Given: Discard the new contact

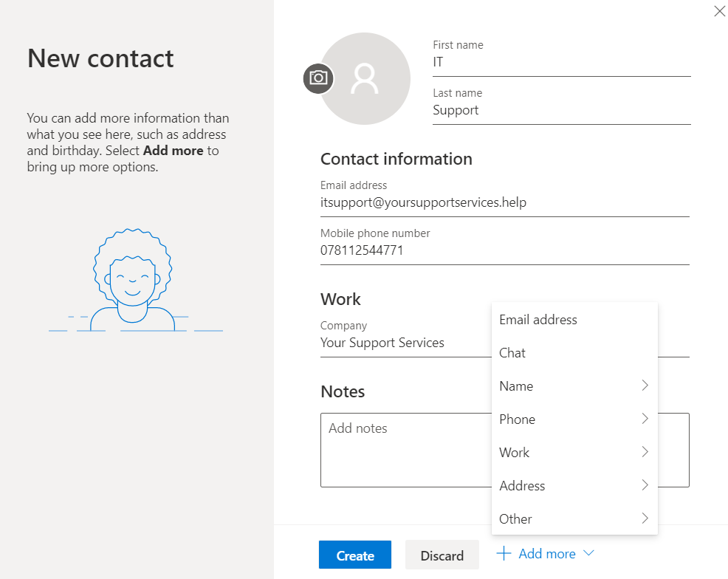Looking at the screenshot, I should point(442,555).
